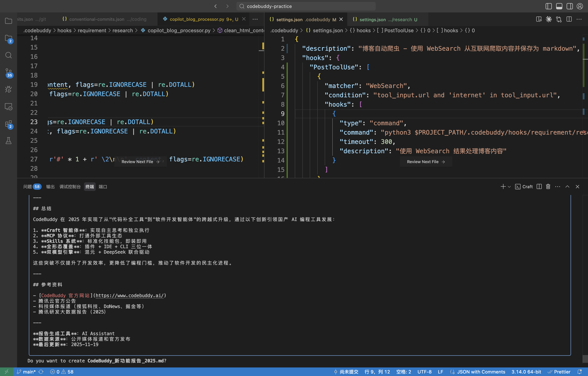Switch to the 输出 output tab

(x=50, y=186)
